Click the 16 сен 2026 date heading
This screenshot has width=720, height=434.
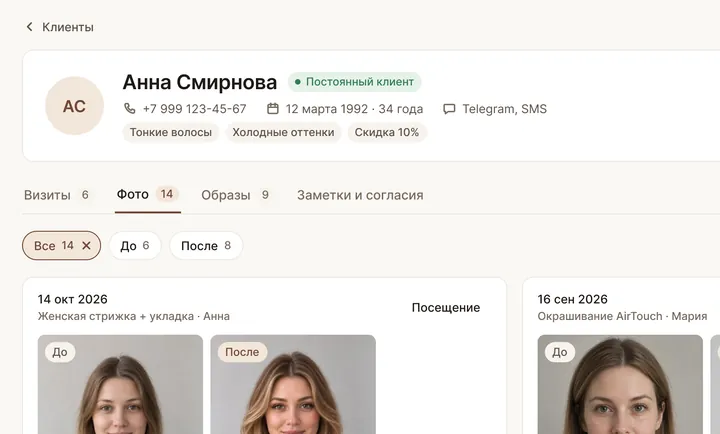coord(573,299)
